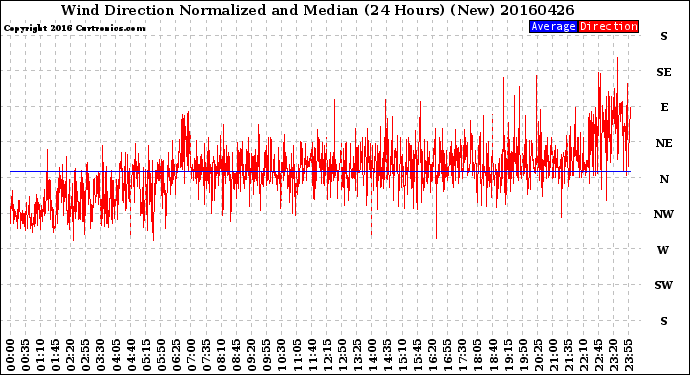The height and width of the screenshot is (375, 690).
Task: Click the SW direction axis label
Action: [664, 285]
